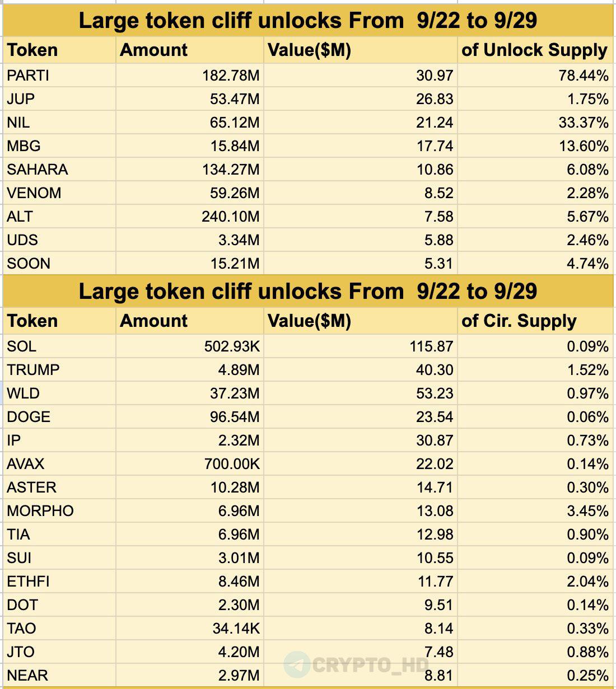Select the second table's Value($M) header

pyautogui.click(x=361, y=321)
